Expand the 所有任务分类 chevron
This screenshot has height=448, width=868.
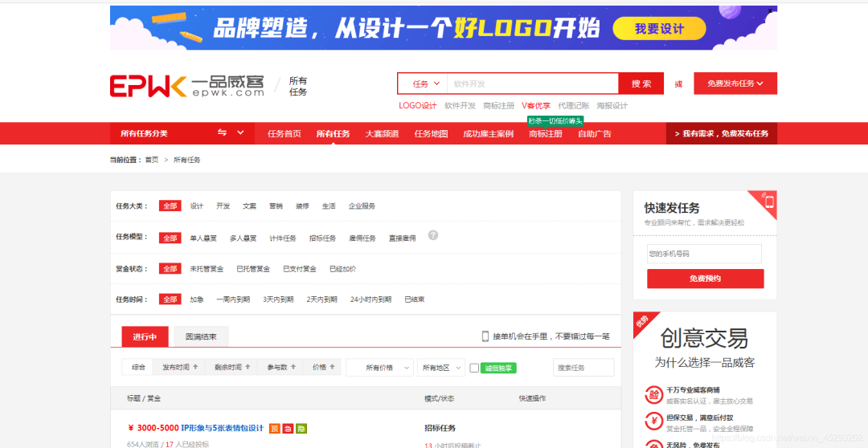240,132
